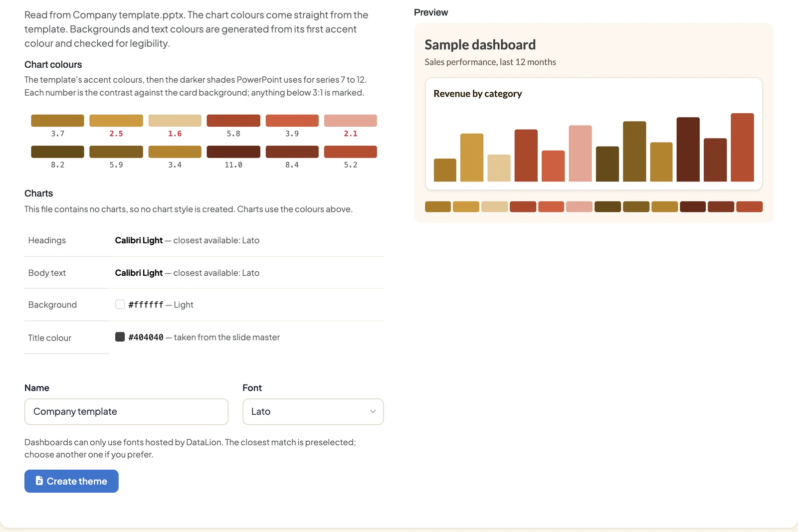The width and height of the screenshot is (798, 532).
Task: Click the Charts section heading
Action: [x=38, y=193]
